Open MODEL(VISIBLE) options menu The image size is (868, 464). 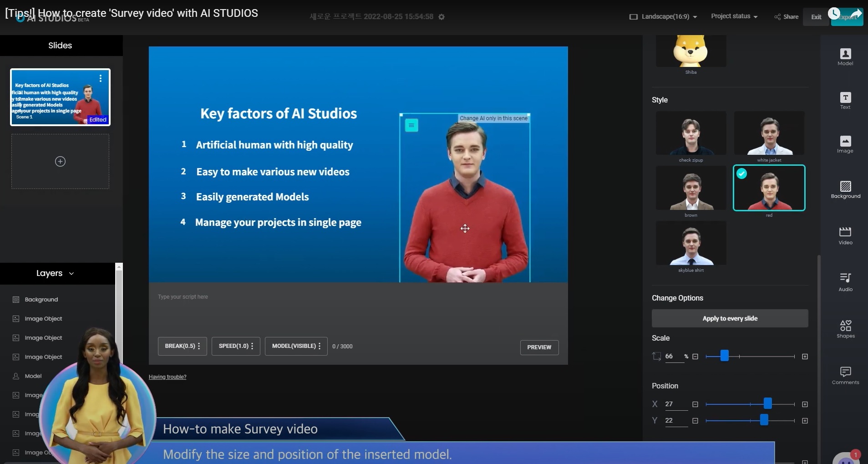click(x=296, y=346)
